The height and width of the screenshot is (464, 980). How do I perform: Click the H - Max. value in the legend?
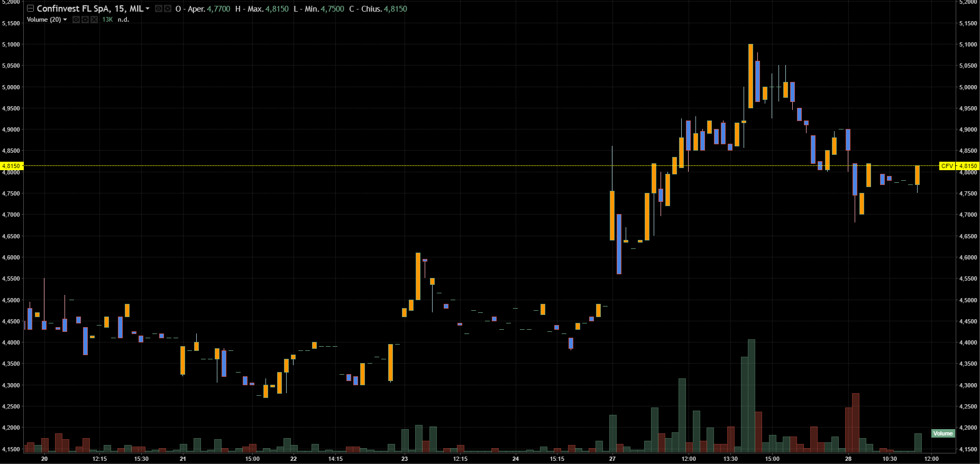click(277, 9)
